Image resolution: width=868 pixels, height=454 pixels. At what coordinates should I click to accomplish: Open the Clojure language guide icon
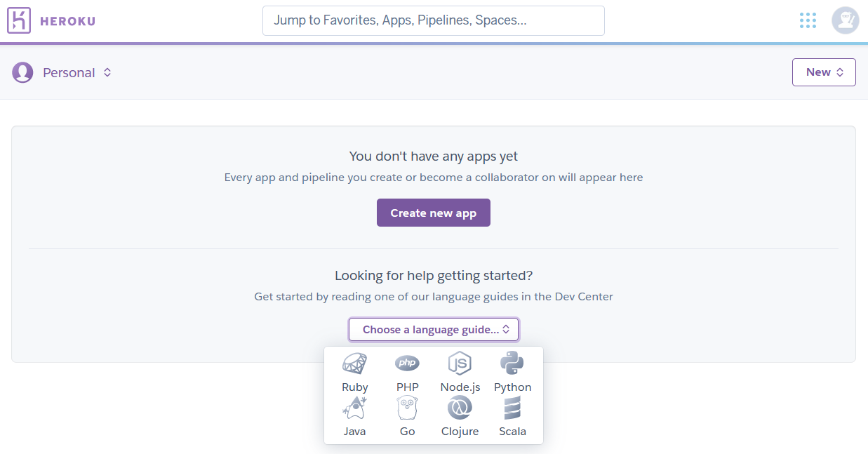click(x=460, y=408)
